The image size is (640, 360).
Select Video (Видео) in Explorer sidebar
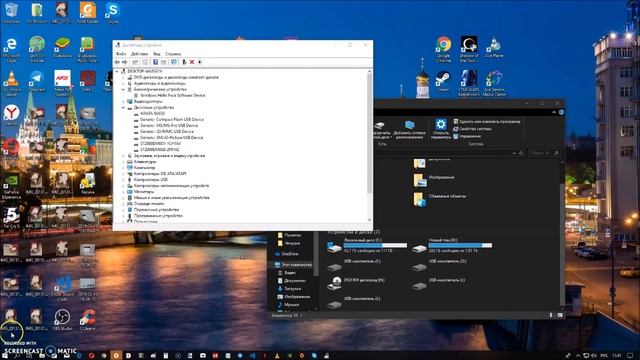pyautogui.click(x=286, y=273)
